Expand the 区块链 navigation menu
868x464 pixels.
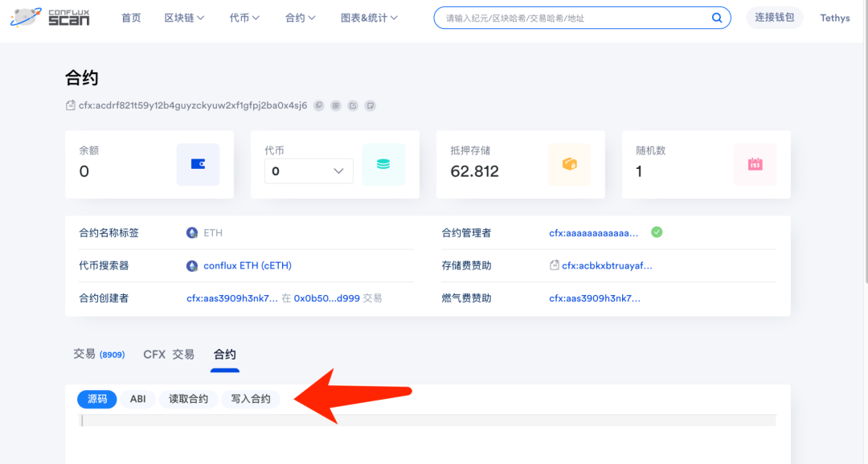(x=184, y=18)
